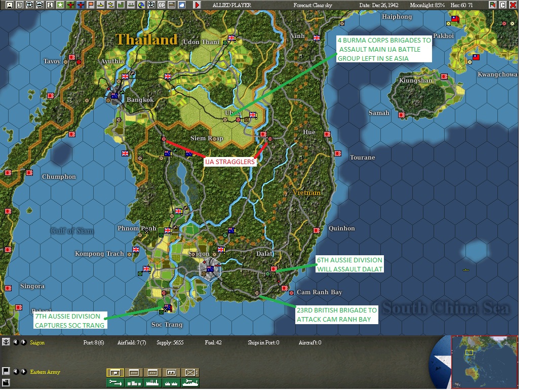Select the Japanese unit at Samah
Image resolution: width=546 pixels, height=392 pixels.
(x=402, y=114)
